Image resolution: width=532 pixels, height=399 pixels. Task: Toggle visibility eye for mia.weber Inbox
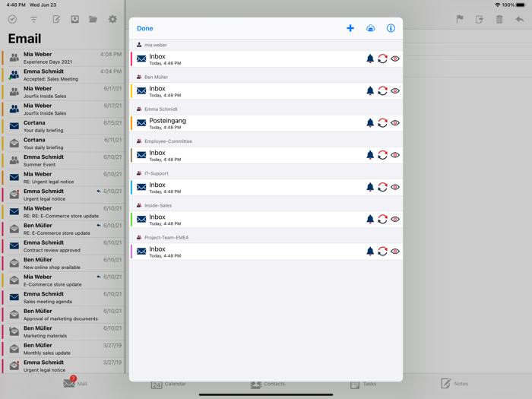tap(395, 59)
